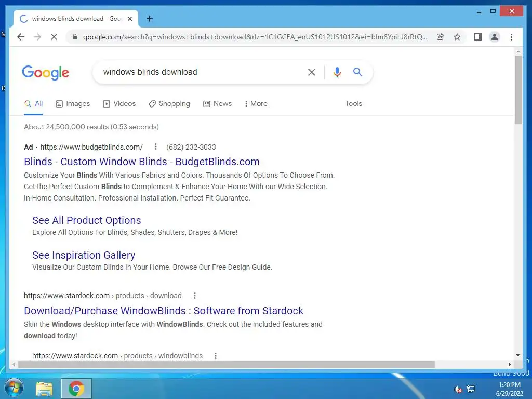Go to Google home via logo
The width and height of the screenshot is (532, 399).
pyautogui.click(x=46, y=73)
